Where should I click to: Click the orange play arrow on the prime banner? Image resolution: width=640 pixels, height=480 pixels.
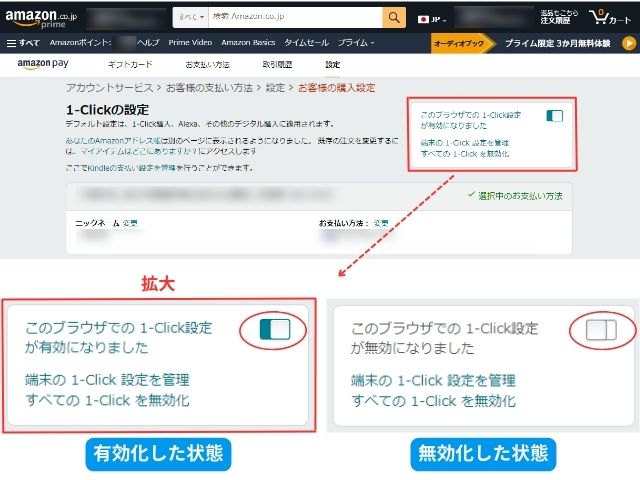629,43
